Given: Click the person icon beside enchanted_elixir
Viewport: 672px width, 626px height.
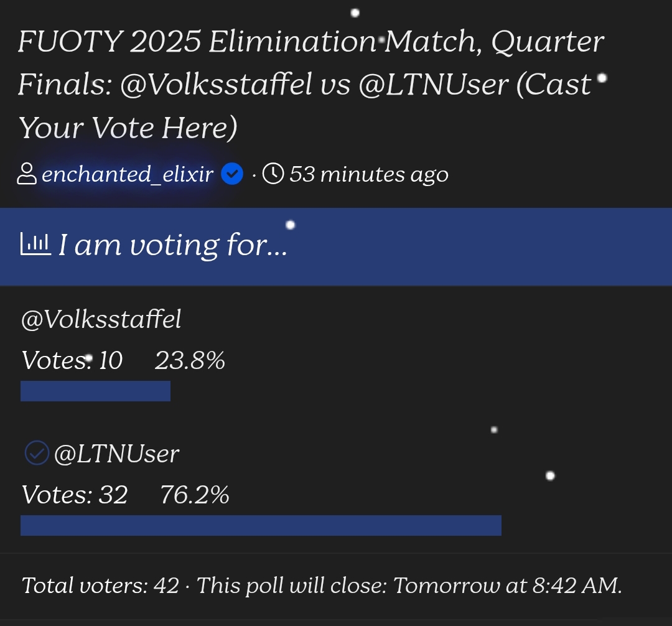Looking at the screenshot, I should (x=27, y=174).
